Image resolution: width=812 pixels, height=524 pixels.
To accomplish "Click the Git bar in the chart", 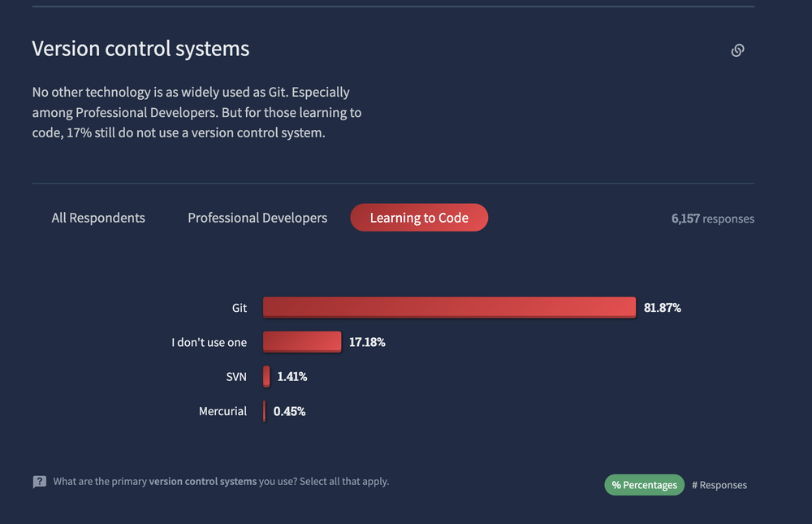I will (x=449, y=308).
